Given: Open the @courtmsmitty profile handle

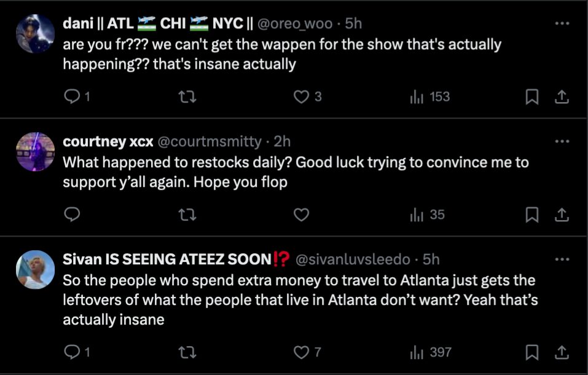Looking at the screenshot, I should (x=210, y=141).
